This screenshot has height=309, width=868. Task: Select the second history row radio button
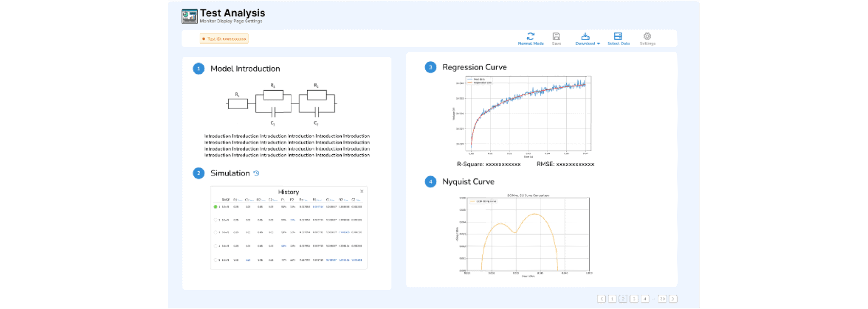(x=215, y=220)
